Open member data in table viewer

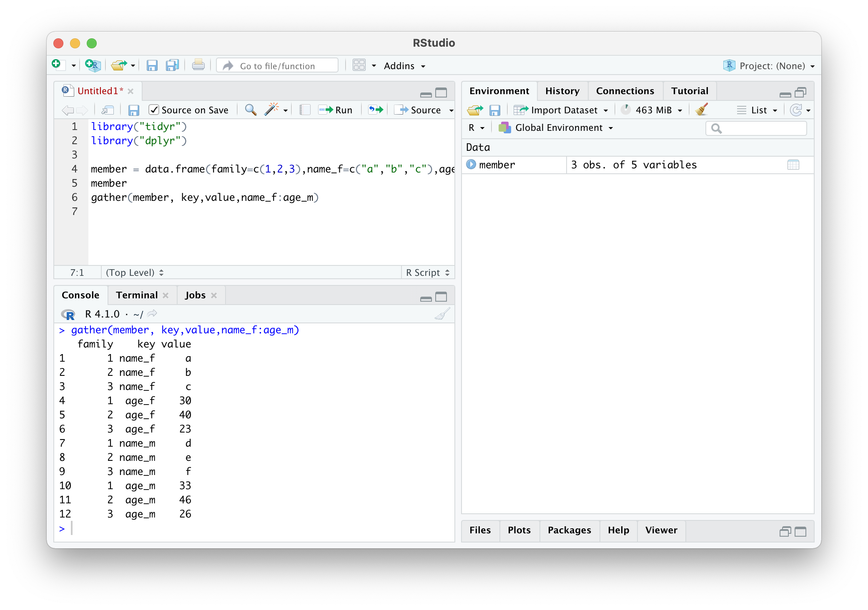pyautogui.click(x=793, y=165)
